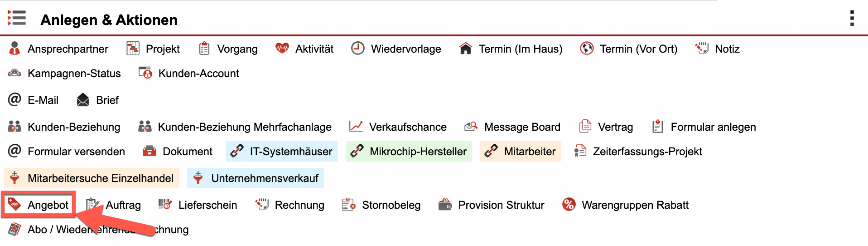
Task: Select the IT-Systemhäuser link entry
Action: click(x=290, y=152)
